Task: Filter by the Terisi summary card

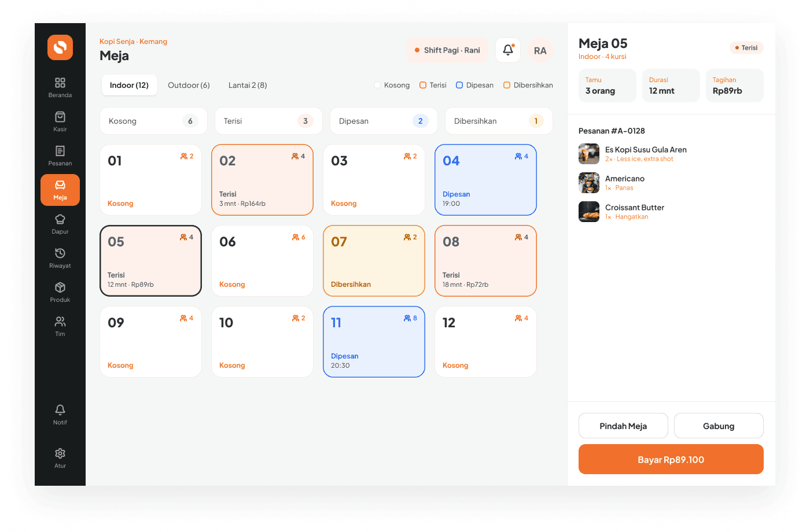Action: tap(268, 121)
